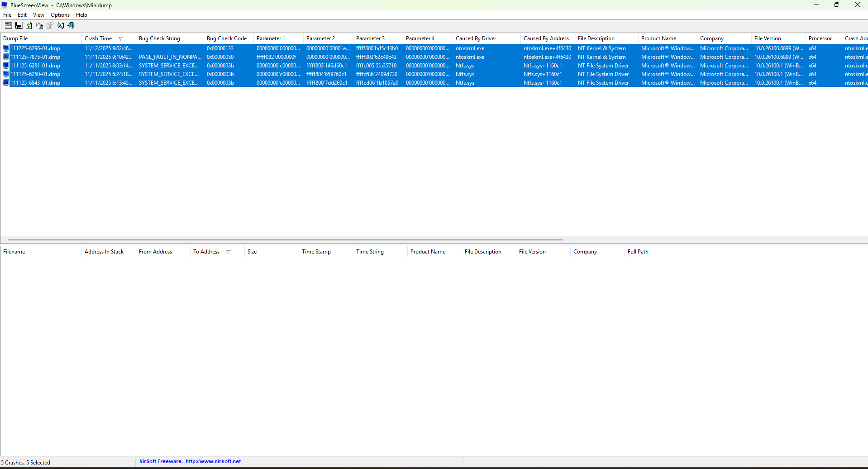Click the icon beside 111225-8296-01.dmp

click(x=6, y=48)
